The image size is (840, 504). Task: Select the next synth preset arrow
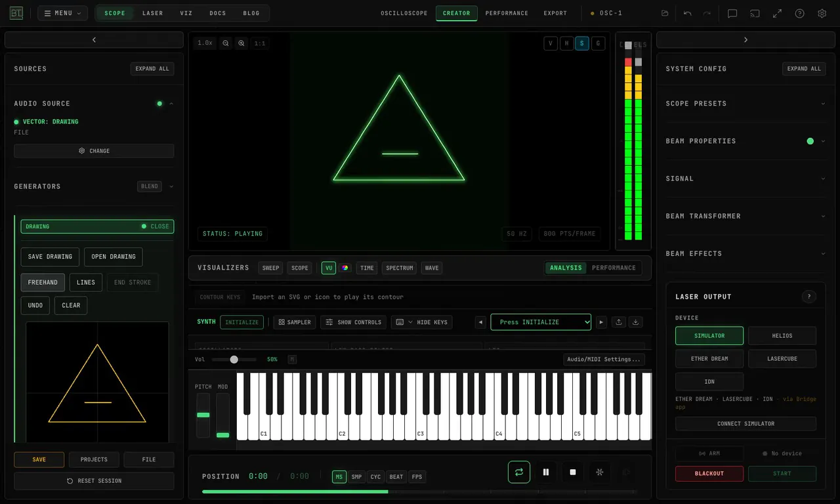(x=601, y=322)
